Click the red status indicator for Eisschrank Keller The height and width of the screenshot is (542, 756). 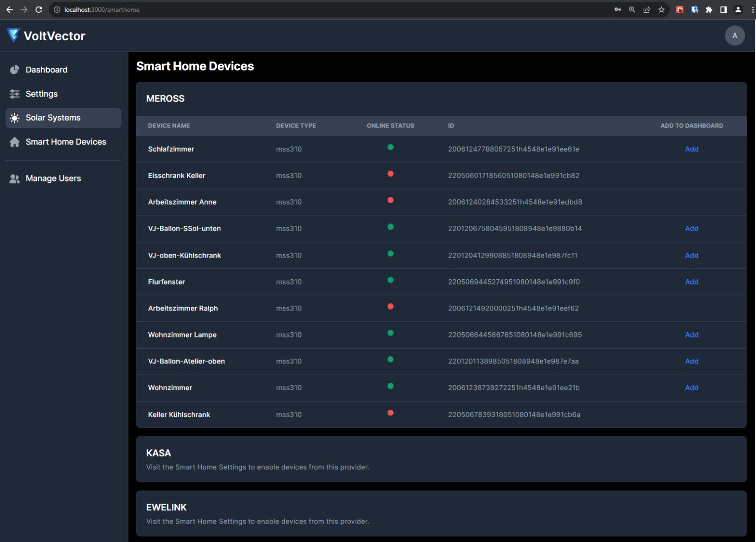[391, 173]
